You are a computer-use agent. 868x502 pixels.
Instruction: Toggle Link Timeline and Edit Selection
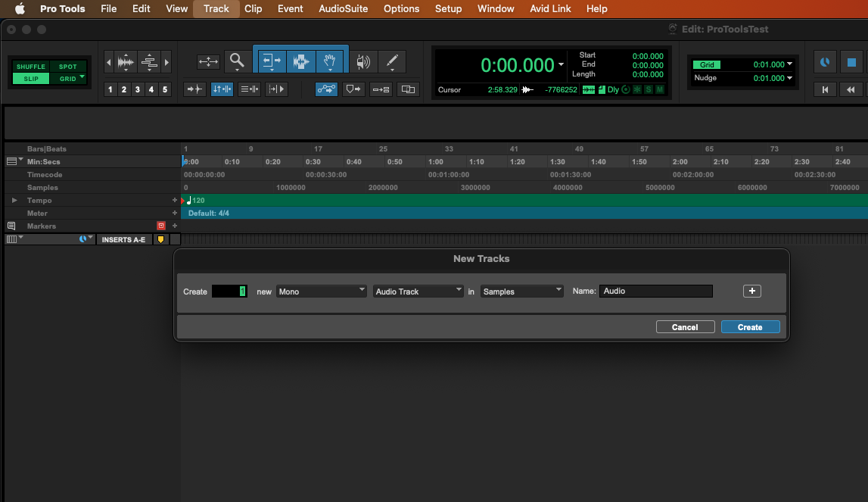222,89
